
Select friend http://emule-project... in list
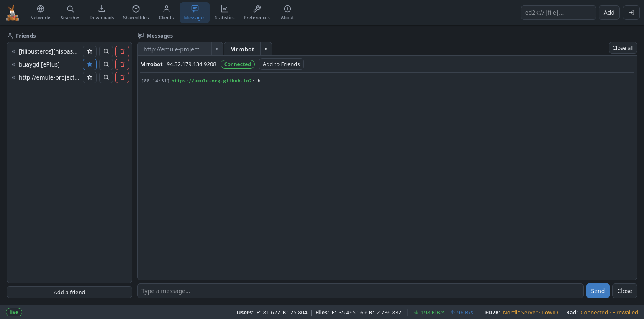click(49, 77)
